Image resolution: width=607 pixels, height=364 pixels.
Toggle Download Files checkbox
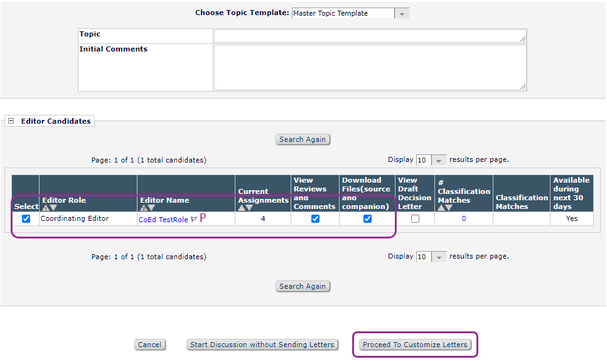367,219
